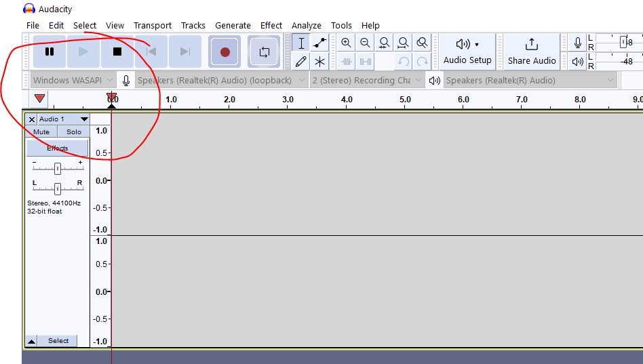Select the Selection tool (I-beam)
The width and height of the screenshot is (643, 364).
coord(301,43)
